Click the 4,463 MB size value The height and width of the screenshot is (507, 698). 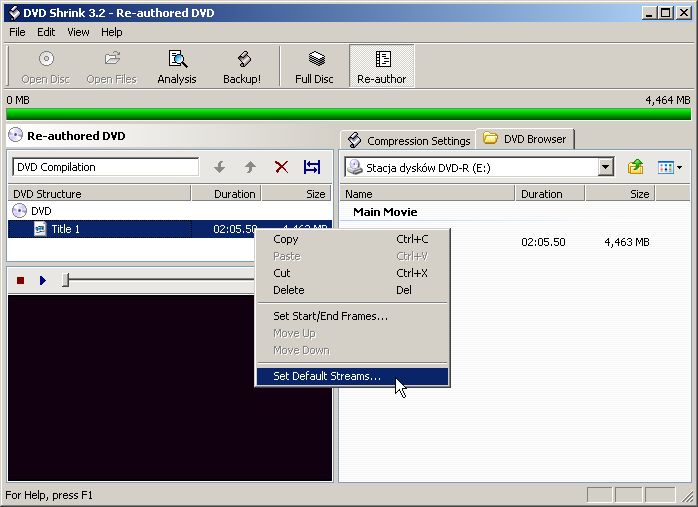(627, 242)
